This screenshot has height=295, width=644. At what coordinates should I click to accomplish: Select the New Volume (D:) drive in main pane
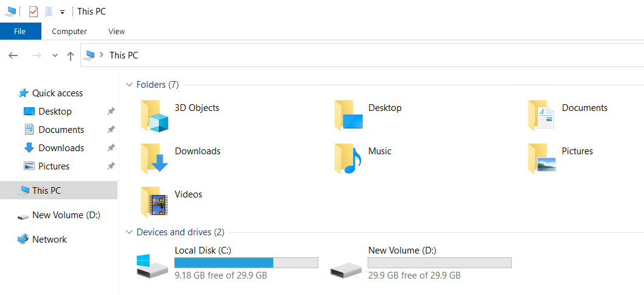click(x=345, y=265)
